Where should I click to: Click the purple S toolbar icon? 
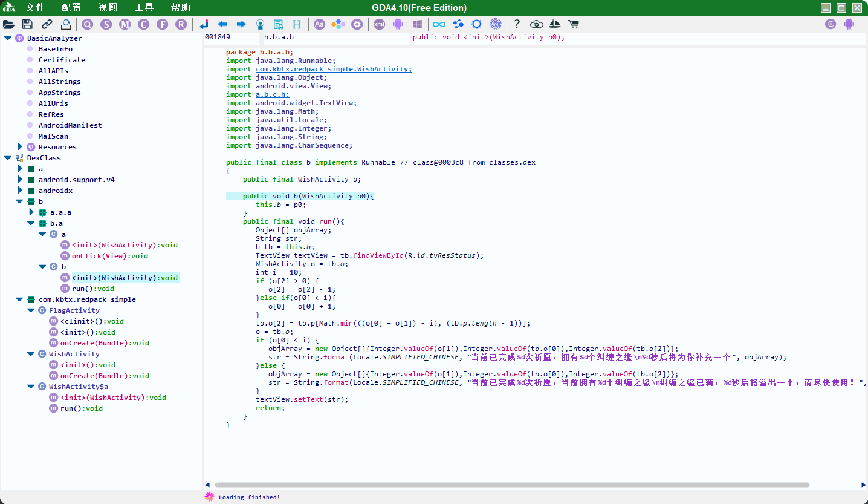click(106, 24)
